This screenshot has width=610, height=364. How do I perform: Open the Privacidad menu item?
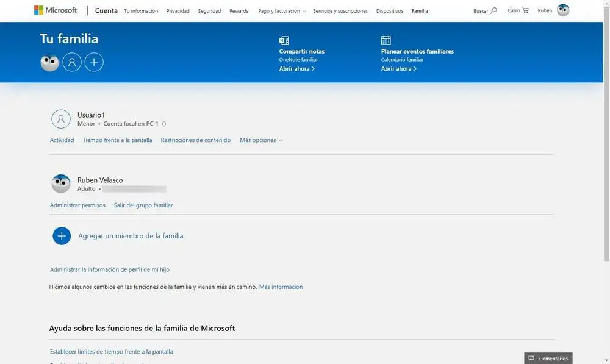(178, 11)
